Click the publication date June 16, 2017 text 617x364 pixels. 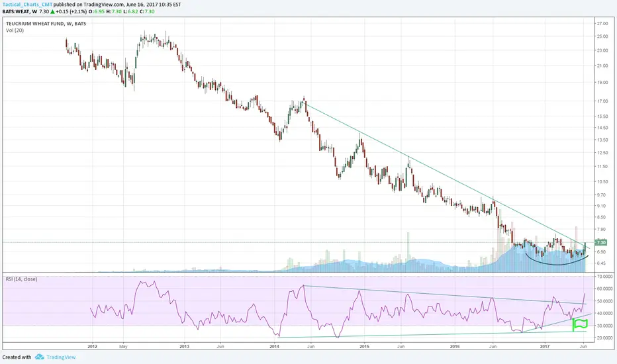pos(142,5)
